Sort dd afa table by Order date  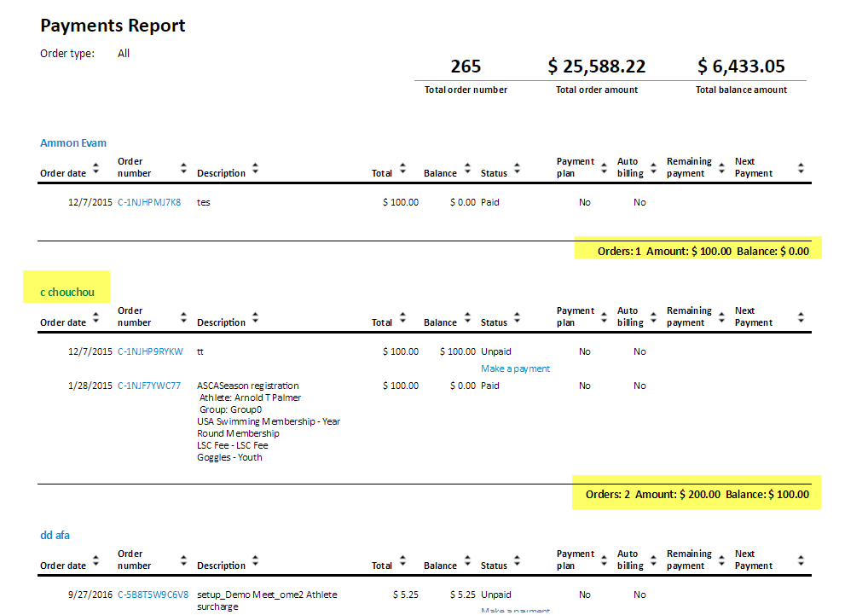coord(95,560)
